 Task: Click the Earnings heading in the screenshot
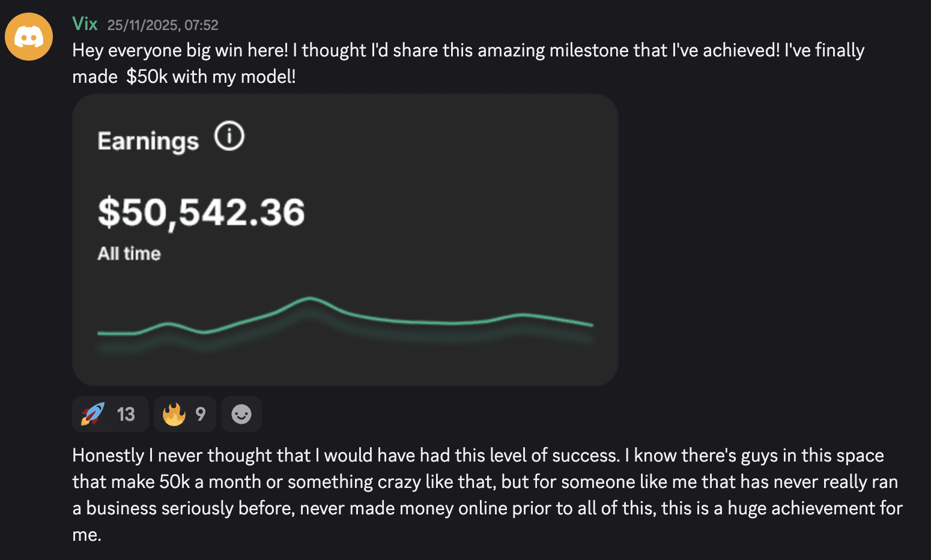pyautogui.click(x=148, y=141)
